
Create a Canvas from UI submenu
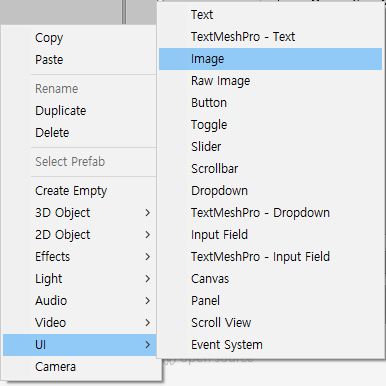(270, 279)
